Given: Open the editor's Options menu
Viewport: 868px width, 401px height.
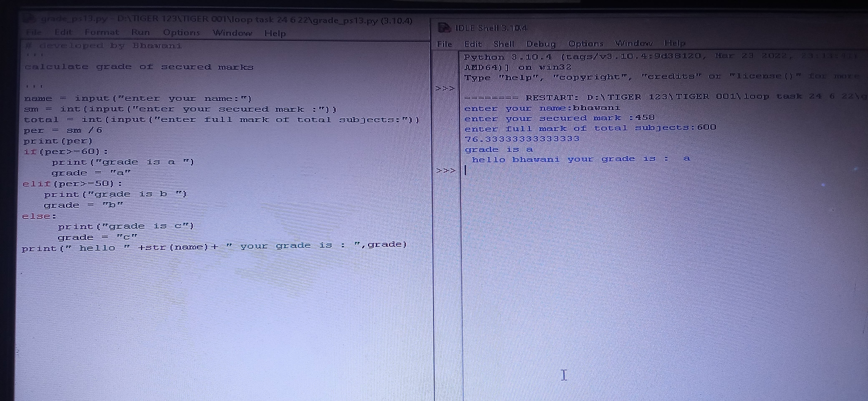Looking at the screenshot, I should (181, 33).
